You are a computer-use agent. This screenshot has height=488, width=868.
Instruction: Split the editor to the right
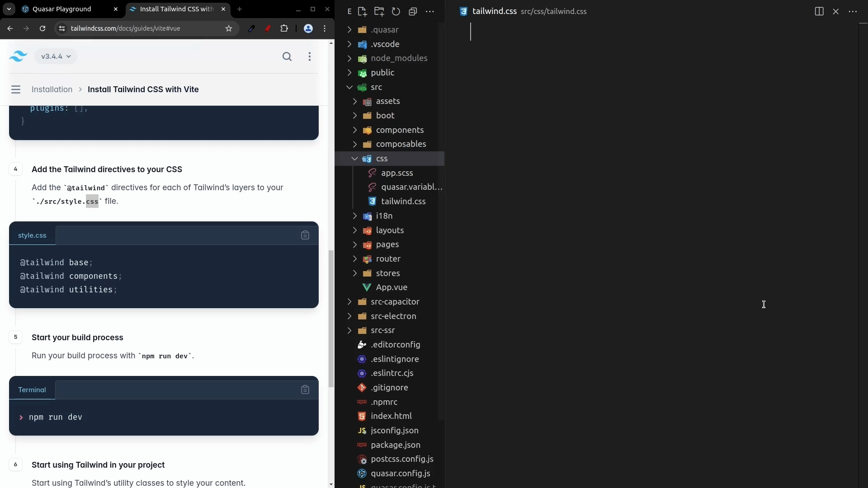pos(819,12)
